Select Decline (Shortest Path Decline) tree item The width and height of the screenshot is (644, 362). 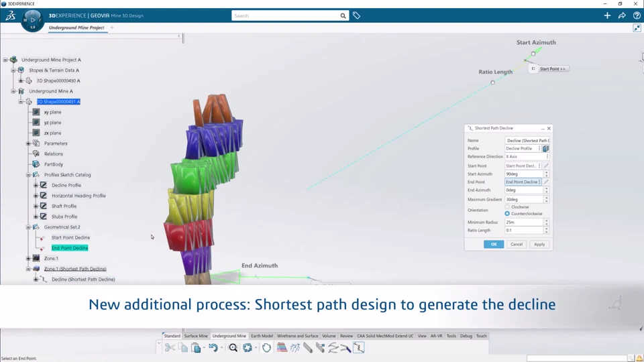pyautogui.click(x=83, y=280)
